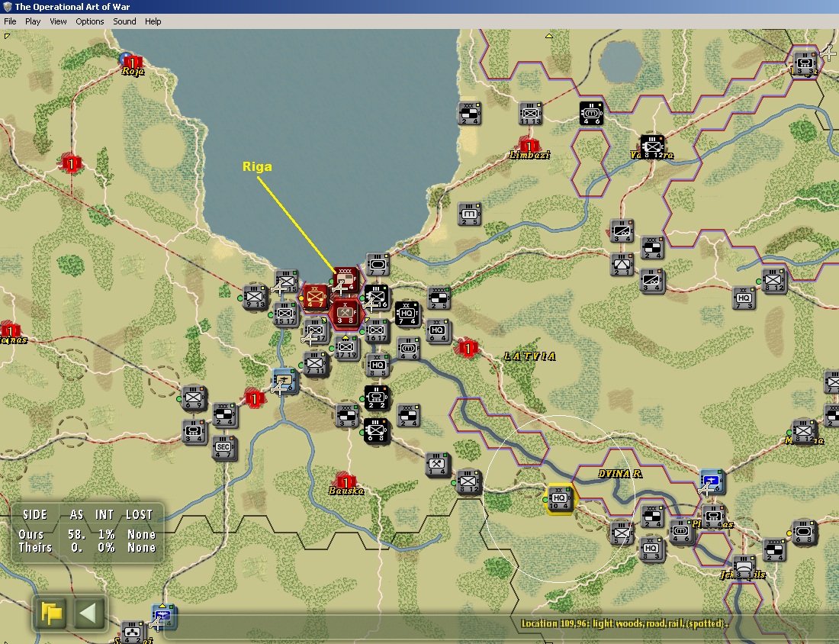839x644 pixels.
Task: Select the XXX unit 3-5
Action: click(347, 415)
